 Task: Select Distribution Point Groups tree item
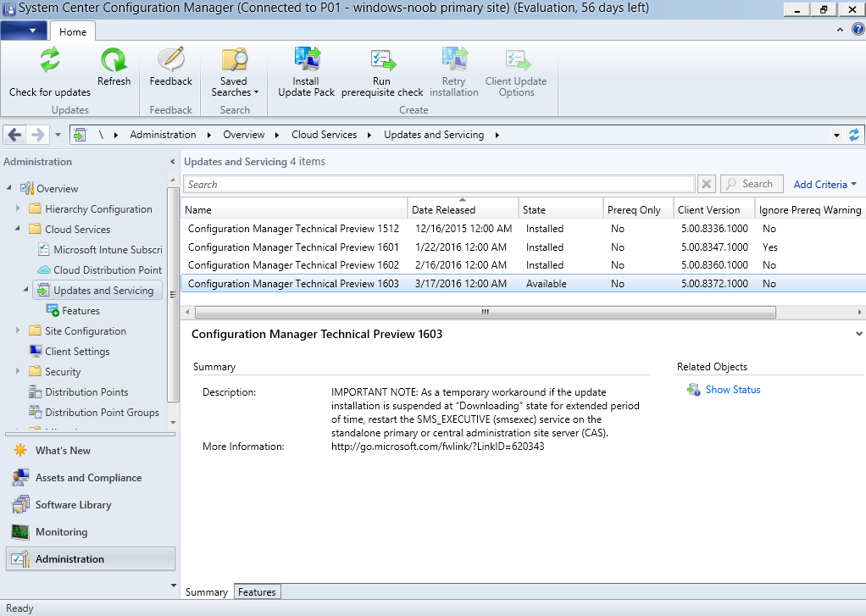click(94, 413)
